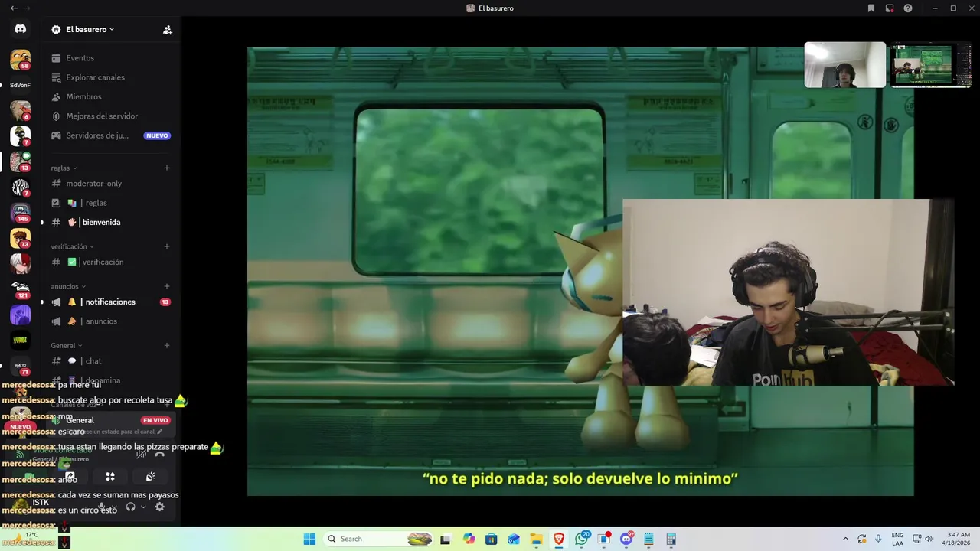Toggle headphones deafen in user panel
The height and width of the screenshot is (551, 980).
pos(131,507)
